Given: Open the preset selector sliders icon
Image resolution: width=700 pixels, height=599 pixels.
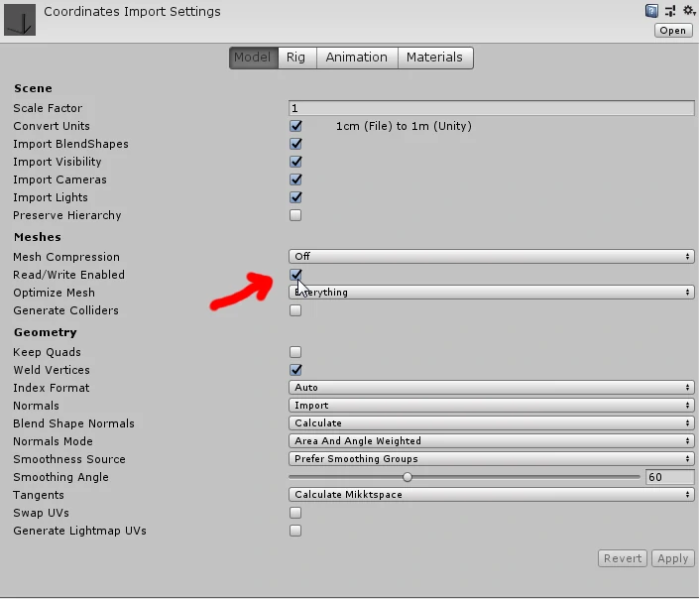Looking at the screenshot, I should (670, 11).
